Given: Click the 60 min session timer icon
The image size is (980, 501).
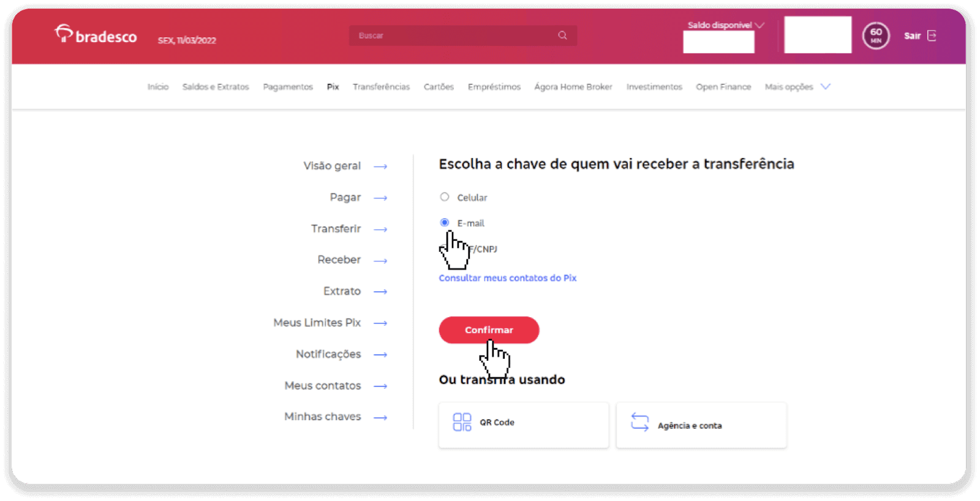Looking at the screenshot, I should (x=876, y=36).
